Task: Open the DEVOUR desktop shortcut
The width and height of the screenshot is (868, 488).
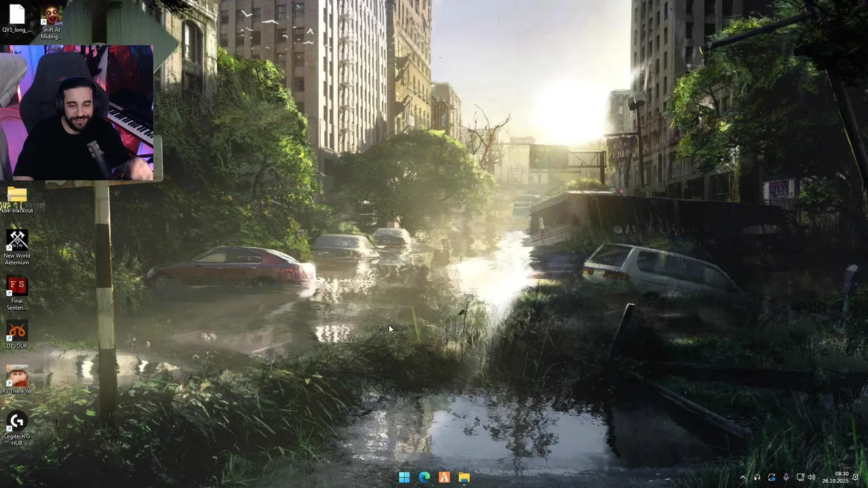Action: tap(17, 335)
